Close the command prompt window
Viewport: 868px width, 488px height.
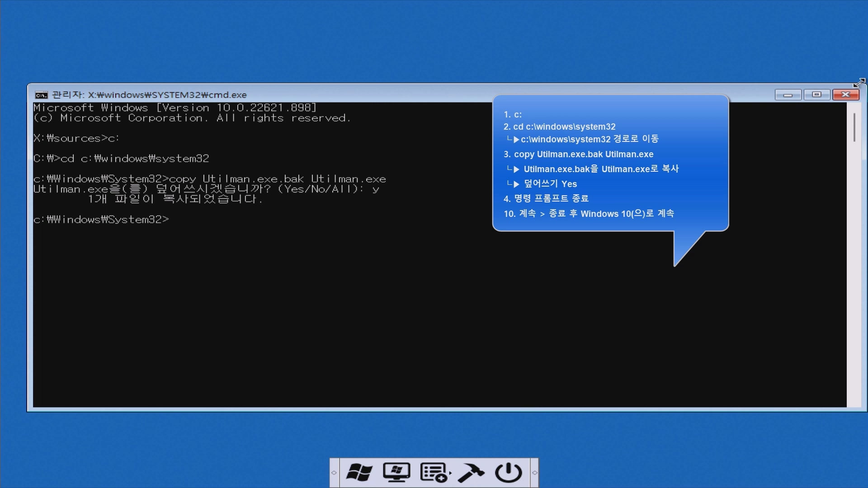tap(845, 94)
